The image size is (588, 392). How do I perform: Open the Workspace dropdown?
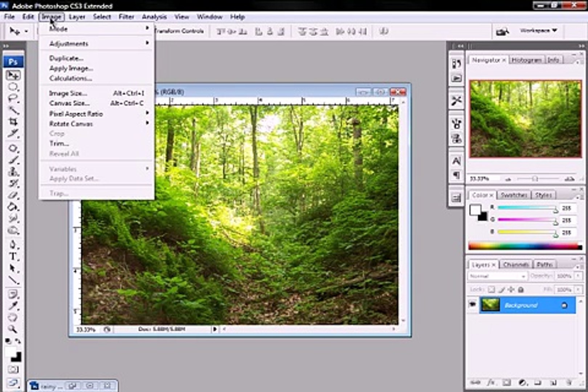(538, 30)
